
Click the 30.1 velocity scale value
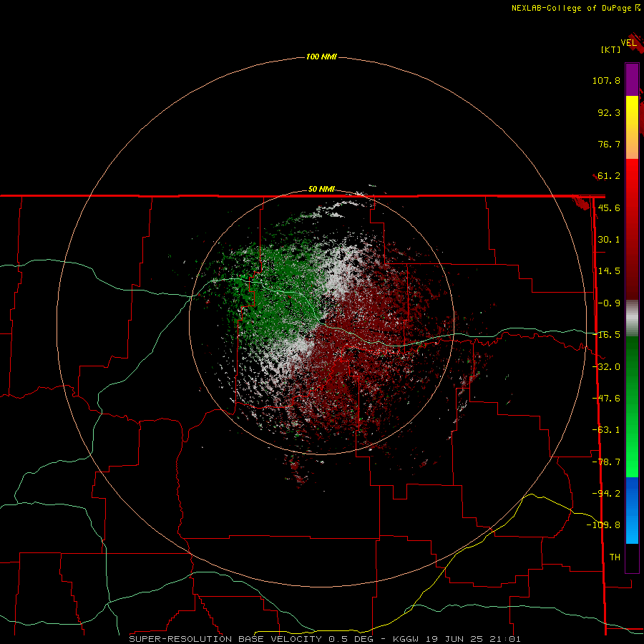[x=609, y=240]
